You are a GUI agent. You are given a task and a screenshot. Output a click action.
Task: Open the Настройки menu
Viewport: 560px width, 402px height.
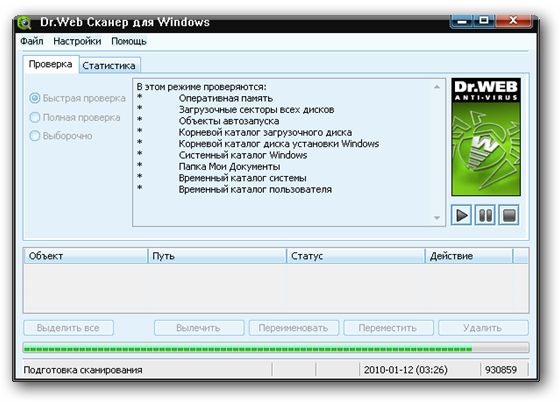point(77,41)
